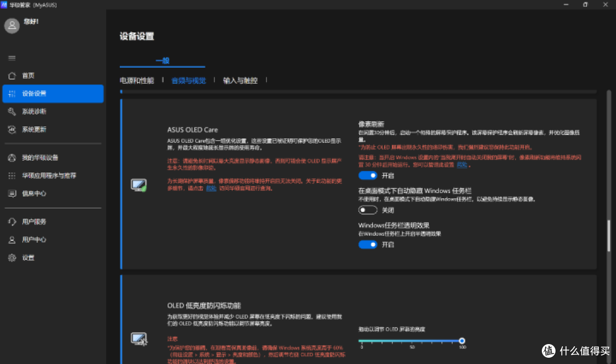Click the OLED flicker-free monitor icon

pyautogui.click(x=139, y=338)
